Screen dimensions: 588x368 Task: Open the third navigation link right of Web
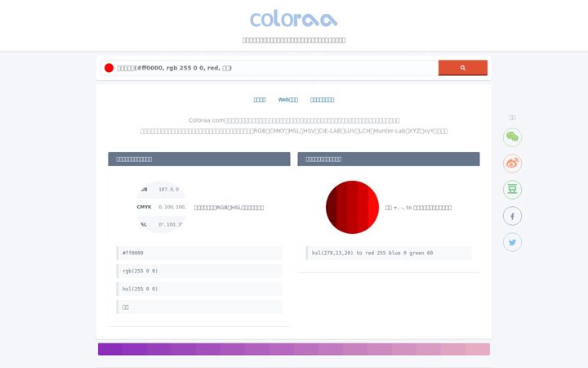coord(322,100)
